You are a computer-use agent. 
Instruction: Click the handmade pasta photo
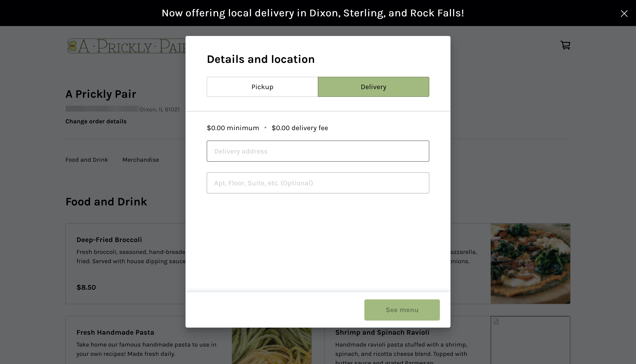coord(271,347)
